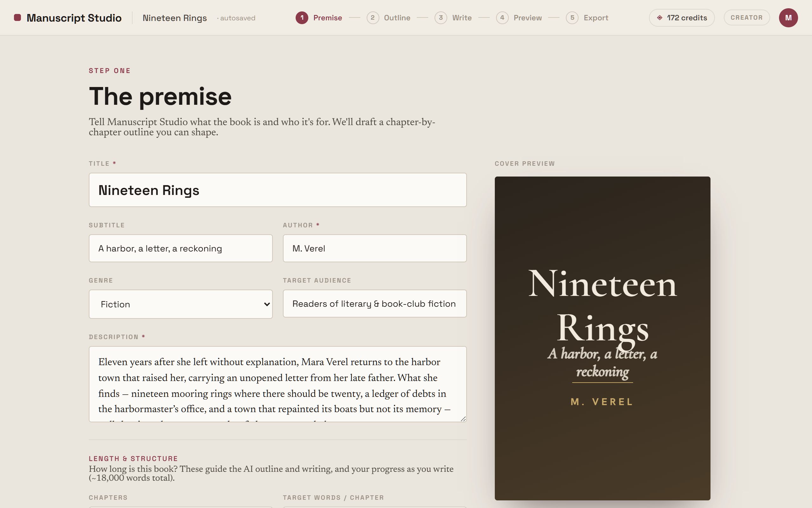Click the Nineteen Rings project name
The height and width of the screenshot is (508, 812).
pyautogui.click(x=174, y=18)
